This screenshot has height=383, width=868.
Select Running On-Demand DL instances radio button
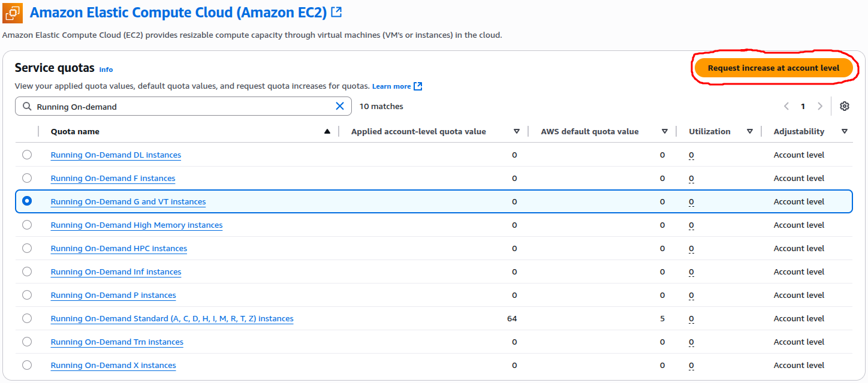[27, 155]
